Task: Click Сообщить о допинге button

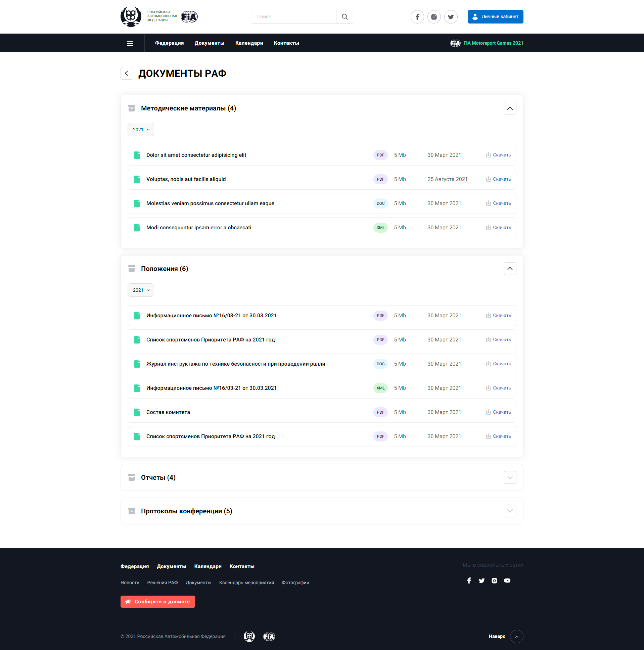Action: (x=157, y=602)
